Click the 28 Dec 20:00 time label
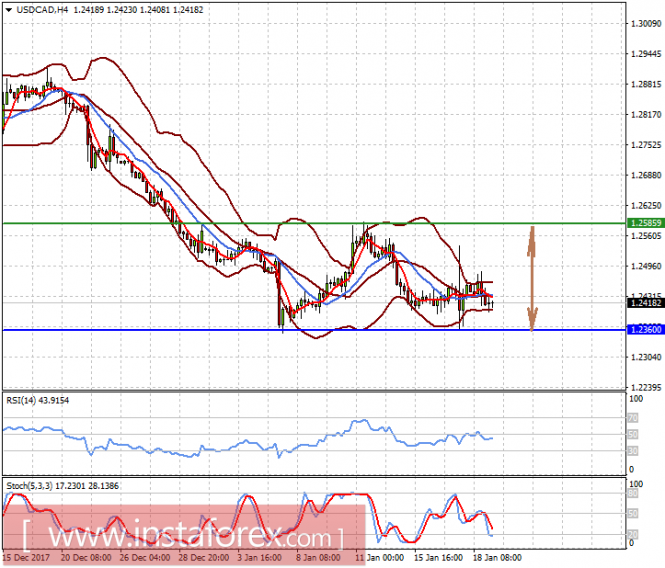The height and width of the screenshot is (568, 665). coord(204,557)
